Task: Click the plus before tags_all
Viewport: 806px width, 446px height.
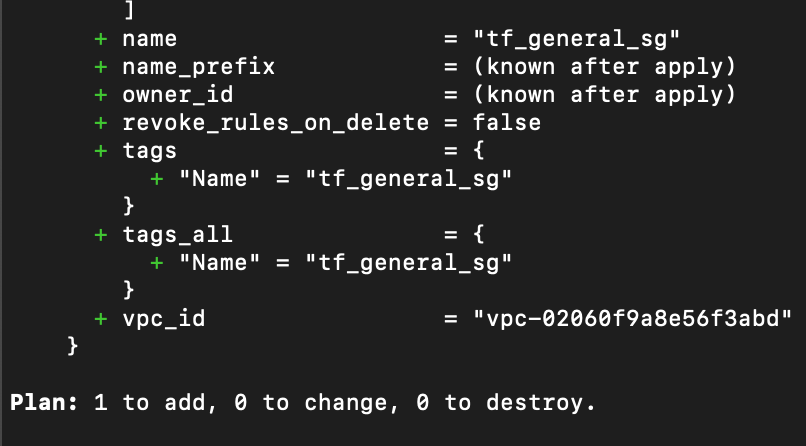Action: 101,235
